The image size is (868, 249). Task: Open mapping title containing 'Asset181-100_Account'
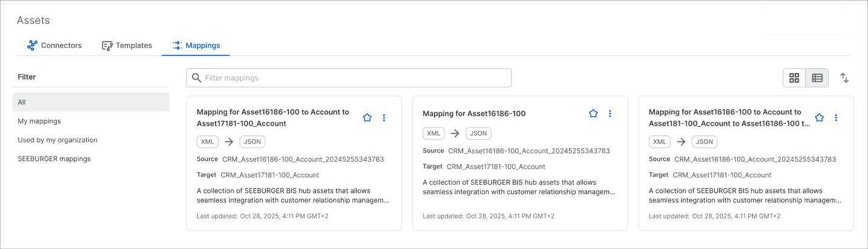pos(729,118)
